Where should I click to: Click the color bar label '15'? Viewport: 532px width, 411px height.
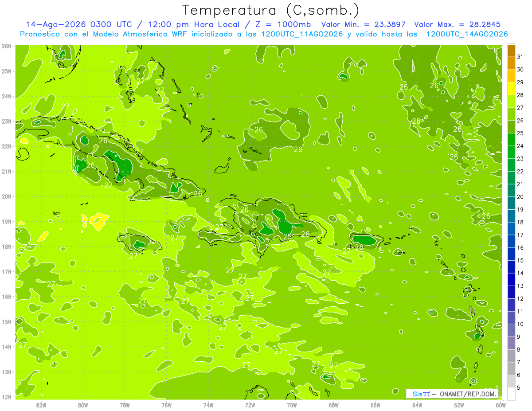(520, 261)
